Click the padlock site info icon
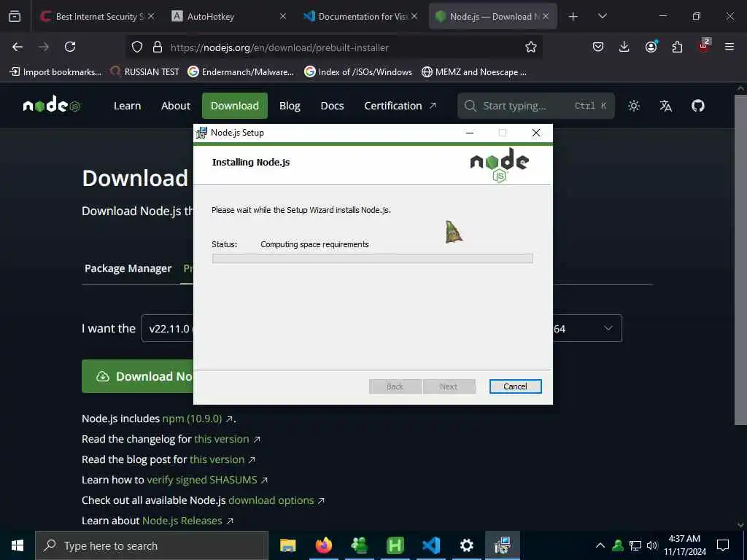The width and height of the screenshot is (747, 560). tap(158, 47)
